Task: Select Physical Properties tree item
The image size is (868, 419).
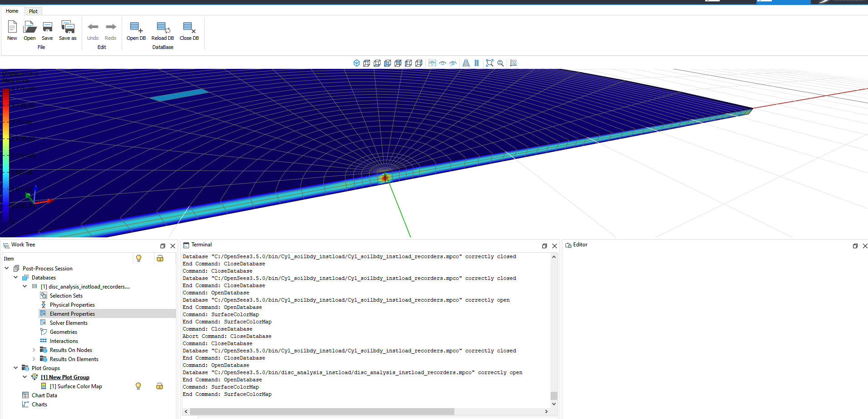Action: coord(72,305)
